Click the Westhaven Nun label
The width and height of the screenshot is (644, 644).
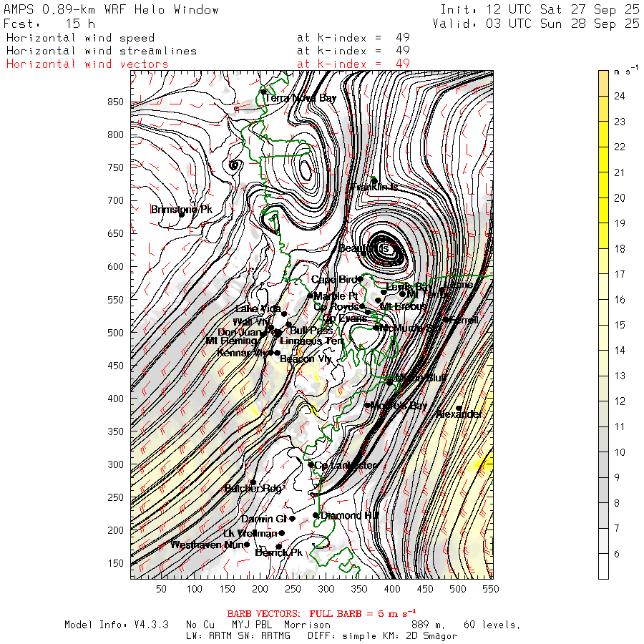point(208,545)
